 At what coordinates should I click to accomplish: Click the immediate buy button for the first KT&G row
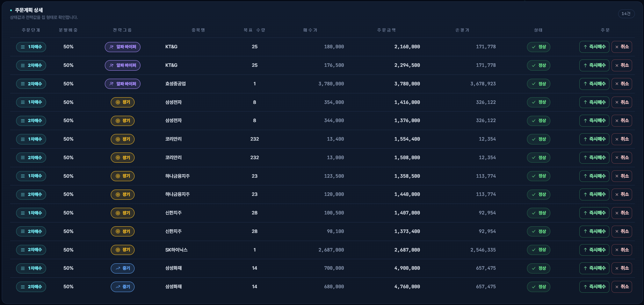[594, 47]
